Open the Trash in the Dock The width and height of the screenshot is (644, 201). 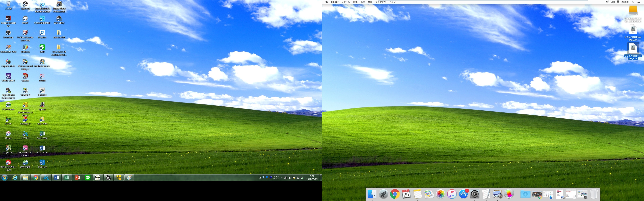tap(594, 194)
